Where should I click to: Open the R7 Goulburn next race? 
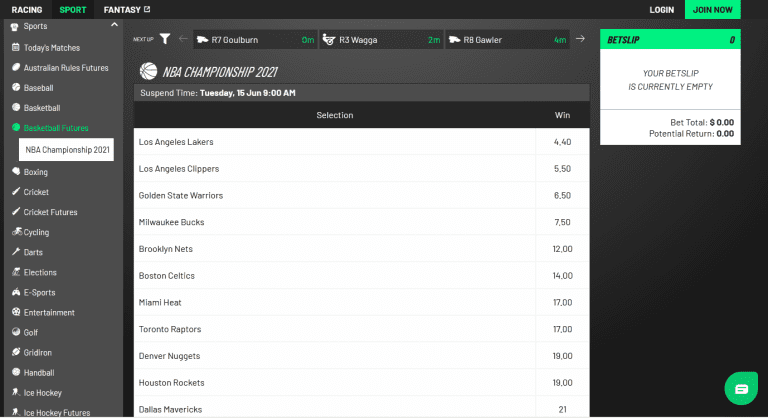coord(255,40)
